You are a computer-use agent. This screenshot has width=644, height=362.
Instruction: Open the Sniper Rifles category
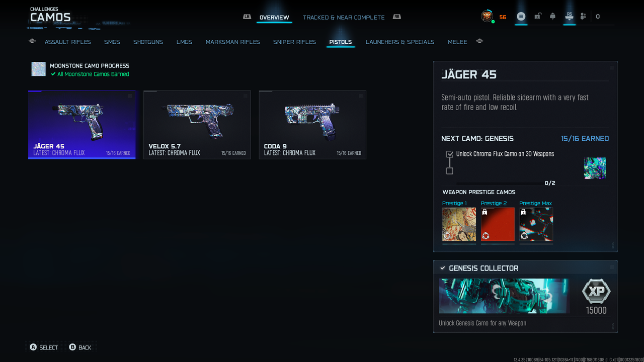[295, 42]
